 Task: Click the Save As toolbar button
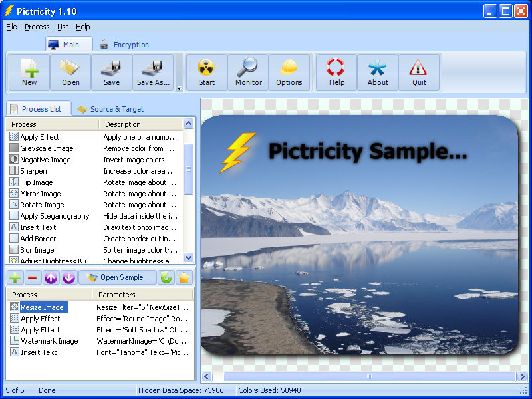pyautogui.click(x=153, y=72)
